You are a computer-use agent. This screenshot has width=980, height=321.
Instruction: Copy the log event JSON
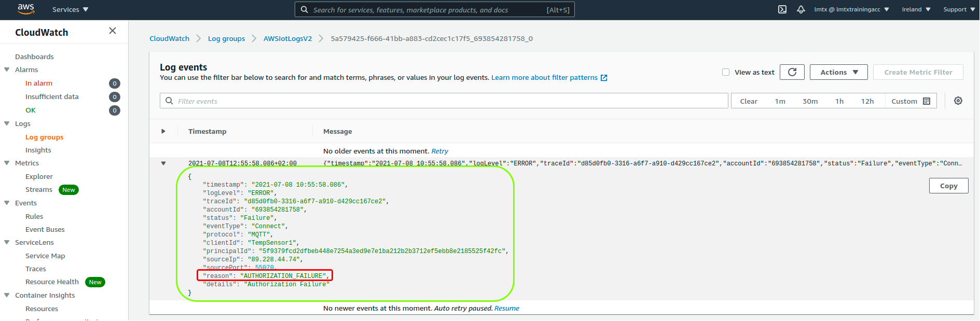pos(948,186)
